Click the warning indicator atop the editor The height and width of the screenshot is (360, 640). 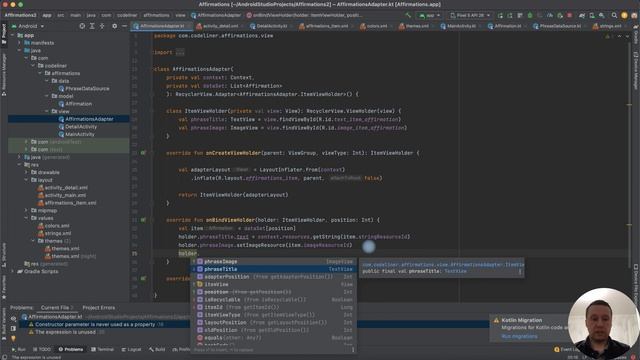coord(607,36)
